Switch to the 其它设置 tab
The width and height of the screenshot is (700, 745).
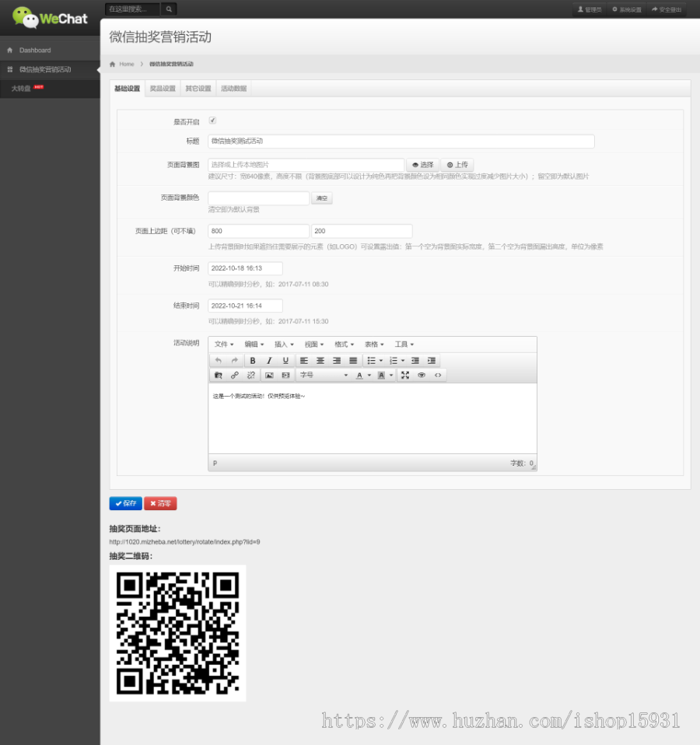point(198,89)
